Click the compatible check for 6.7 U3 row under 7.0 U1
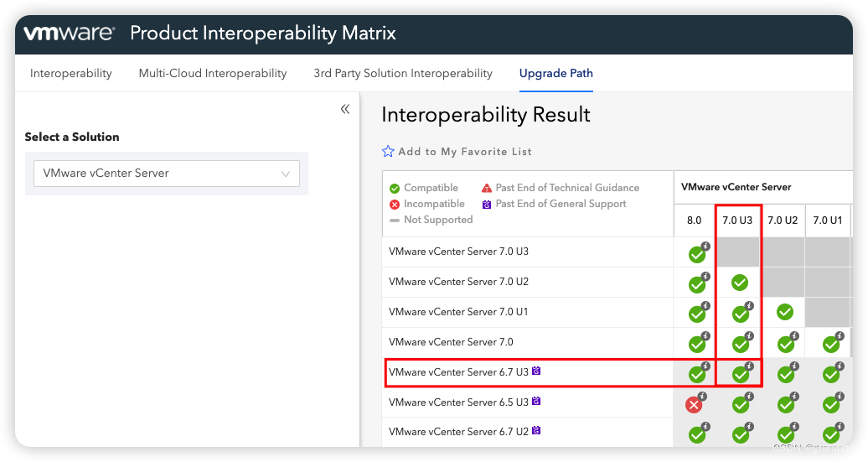The height and width of the screenshot is (462, 868). click(830, 374)
